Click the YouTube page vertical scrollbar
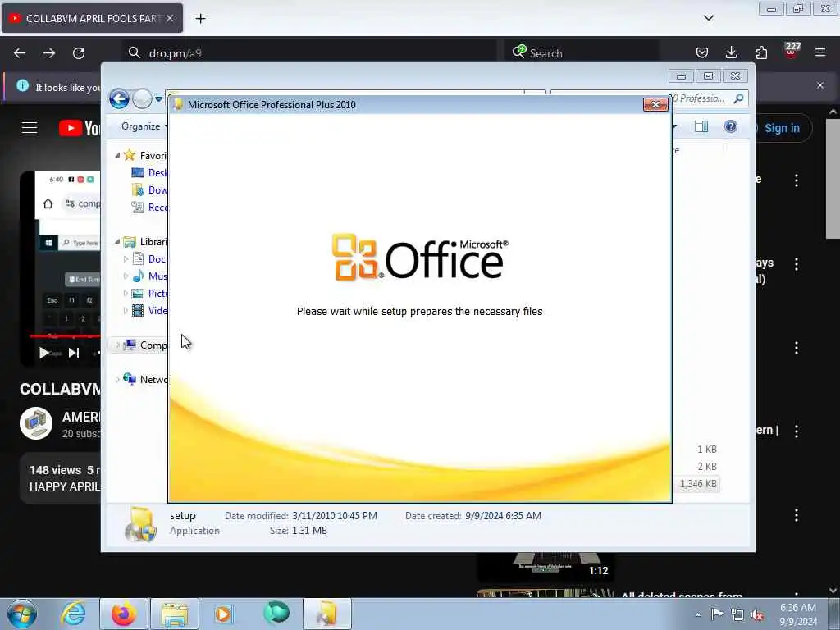Image resolution: width=840 pixels, height=630 pixels. point(833,179)
